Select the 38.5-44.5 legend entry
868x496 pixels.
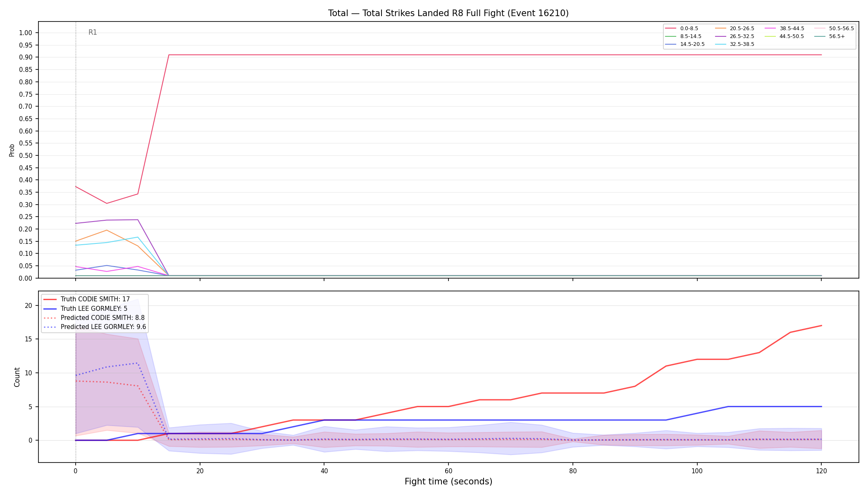[x=785, y=29]
